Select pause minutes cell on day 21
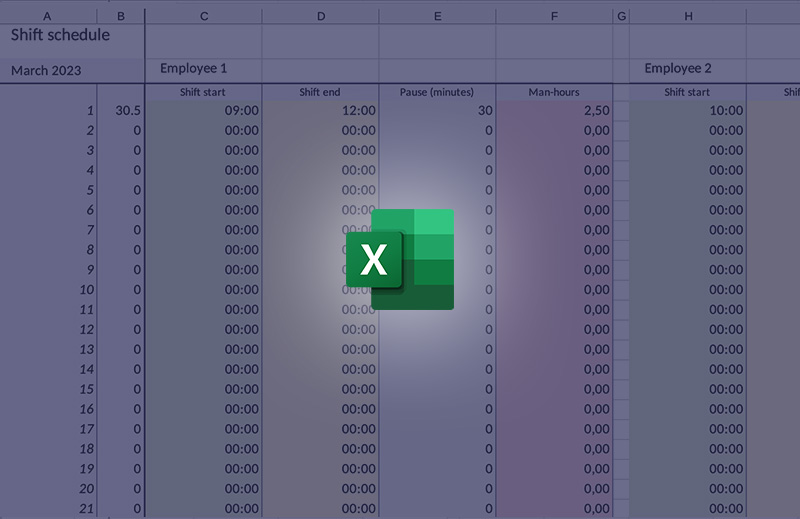 click(x=437, y=508)
